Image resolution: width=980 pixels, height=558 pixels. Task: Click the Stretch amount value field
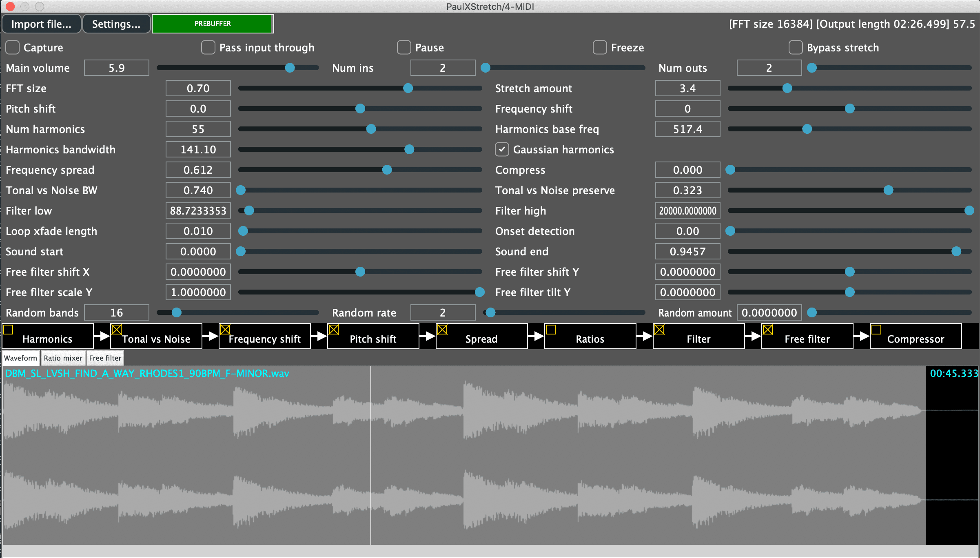pyautogui.click(x=688, y=88)
